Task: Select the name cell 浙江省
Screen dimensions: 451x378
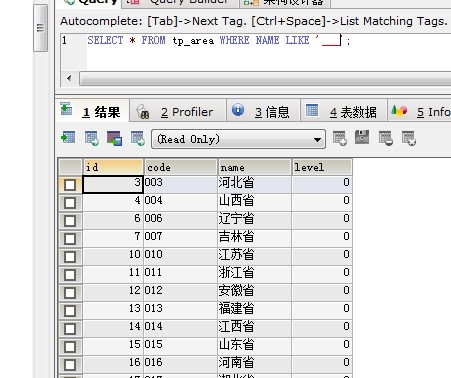Action: click(x=255, y=274)
